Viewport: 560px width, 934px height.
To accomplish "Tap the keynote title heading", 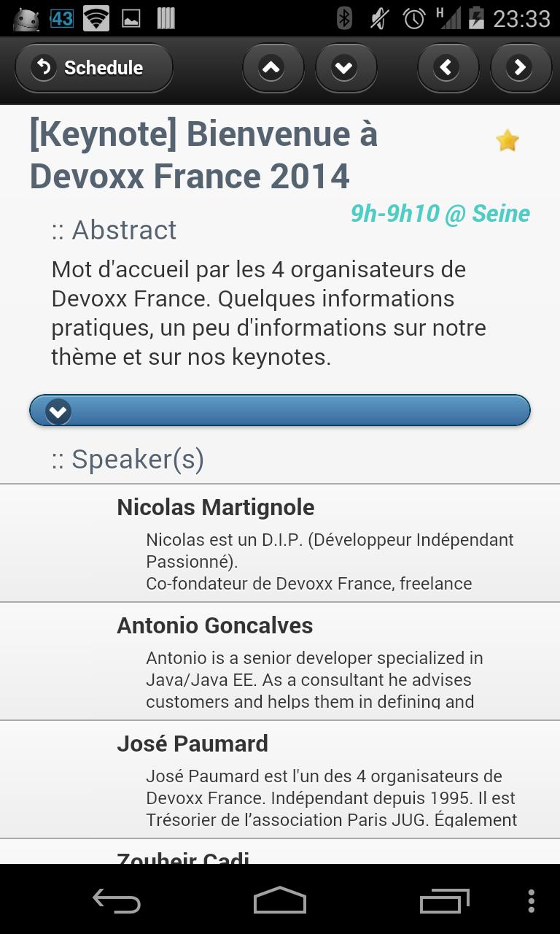I will (x=204, y=155).
